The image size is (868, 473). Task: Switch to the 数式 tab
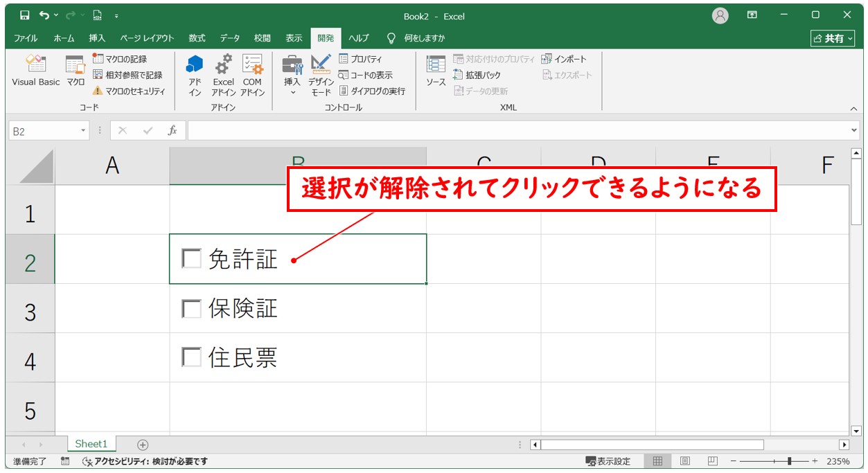tap(197, 38)
